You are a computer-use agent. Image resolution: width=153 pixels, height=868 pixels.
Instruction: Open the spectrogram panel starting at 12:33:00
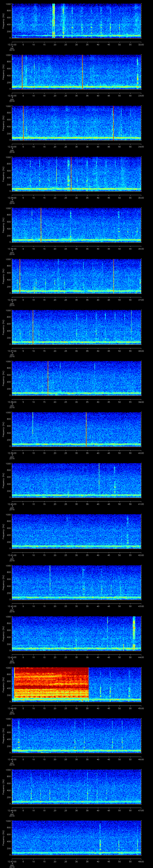point(76,123)
